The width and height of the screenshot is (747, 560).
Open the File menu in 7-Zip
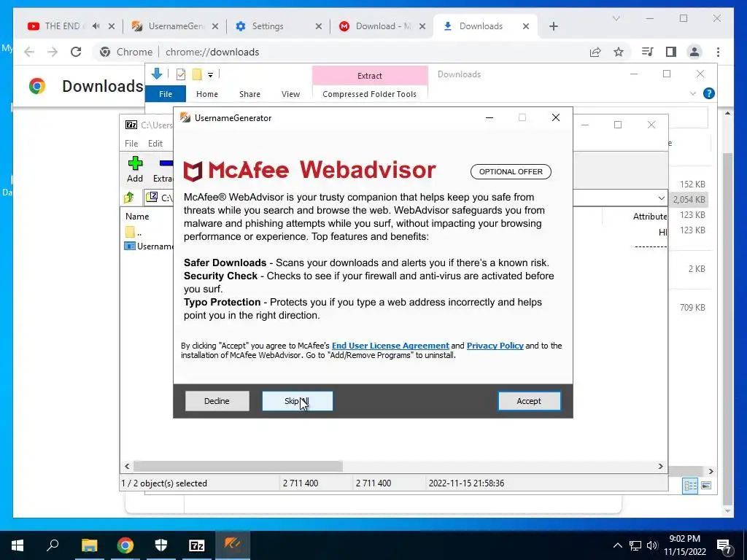coord(131,144)
